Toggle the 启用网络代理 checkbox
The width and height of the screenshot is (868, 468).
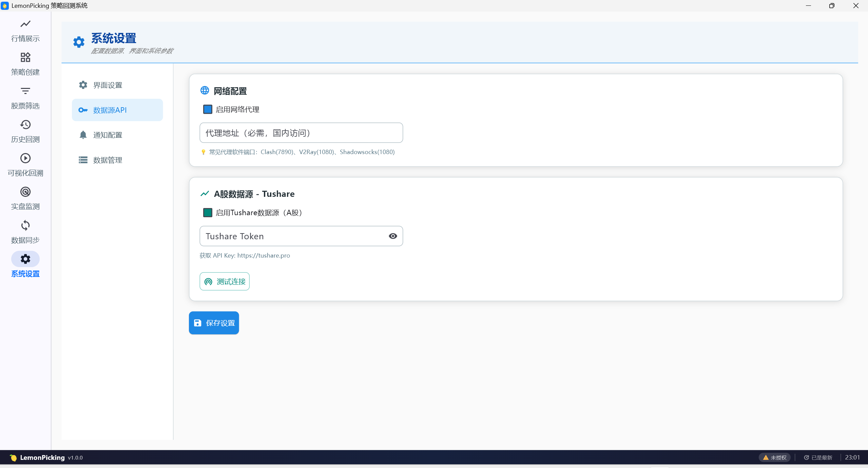[x=208, y=109]
